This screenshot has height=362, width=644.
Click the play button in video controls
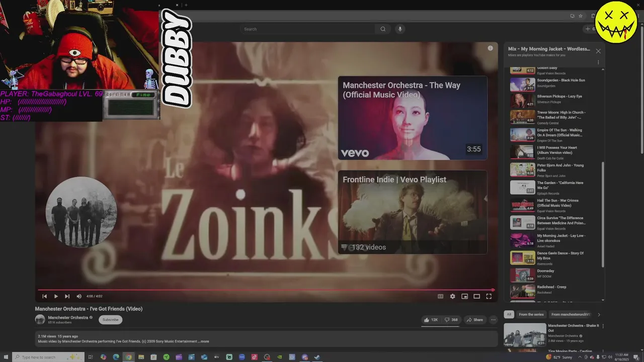[x=56, y=296]
